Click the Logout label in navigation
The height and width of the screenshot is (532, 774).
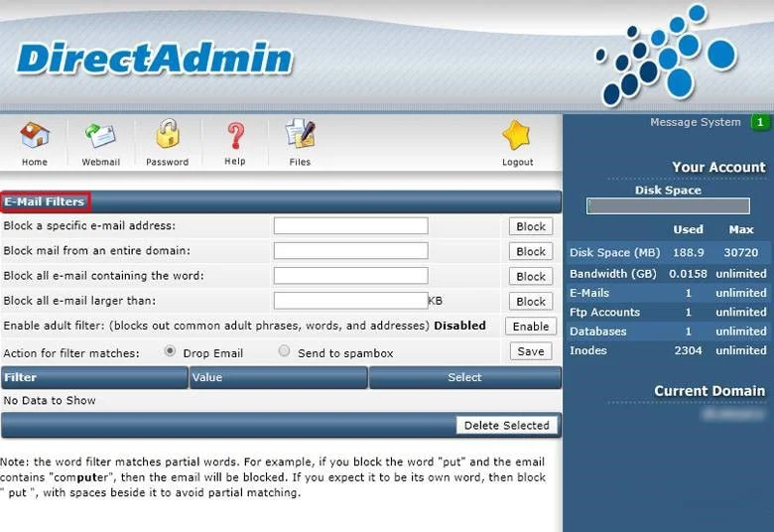coord(517,162)
